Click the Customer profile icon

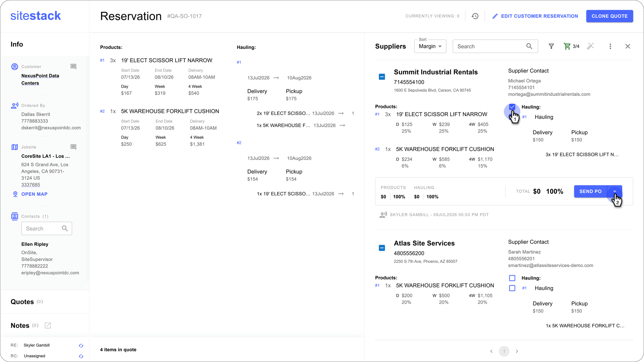(x=14, y=67)
